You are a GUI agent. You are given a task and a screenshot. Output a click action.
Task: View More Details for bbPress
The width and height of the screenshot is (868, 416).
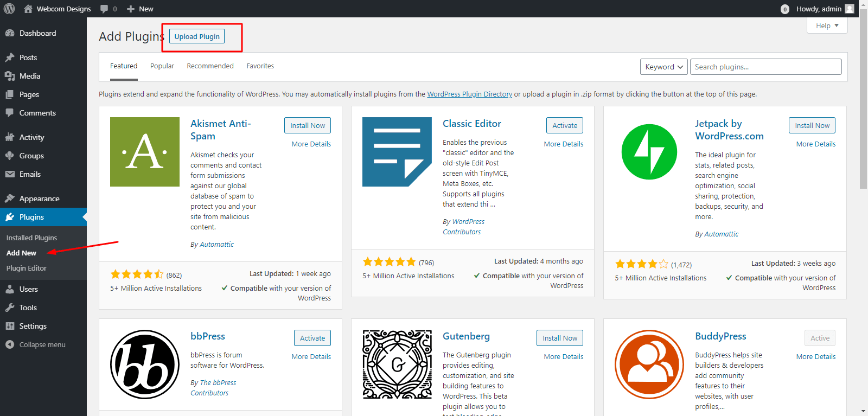pos(311,356)
